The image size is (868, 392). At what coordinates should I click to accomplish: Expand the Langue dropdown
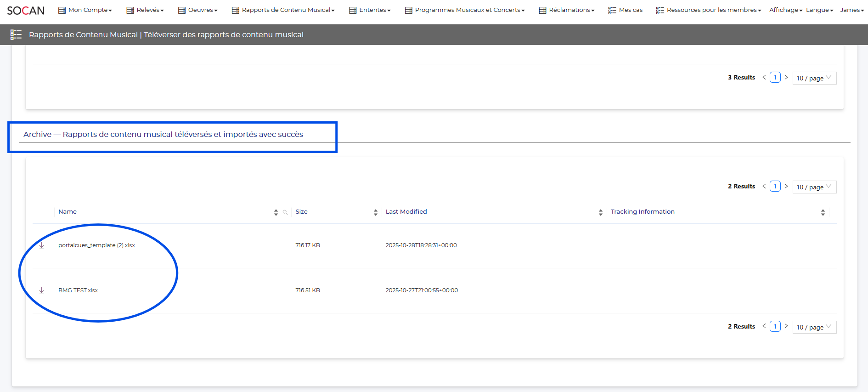(819, 10)
